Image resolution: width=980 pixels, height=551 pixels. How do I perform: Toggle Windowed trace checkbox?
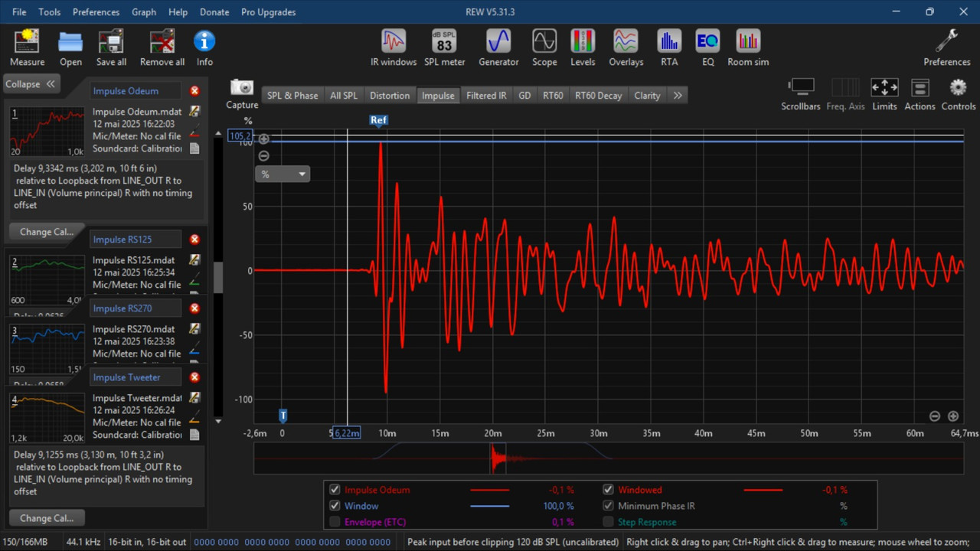click(x=608, y=490)
